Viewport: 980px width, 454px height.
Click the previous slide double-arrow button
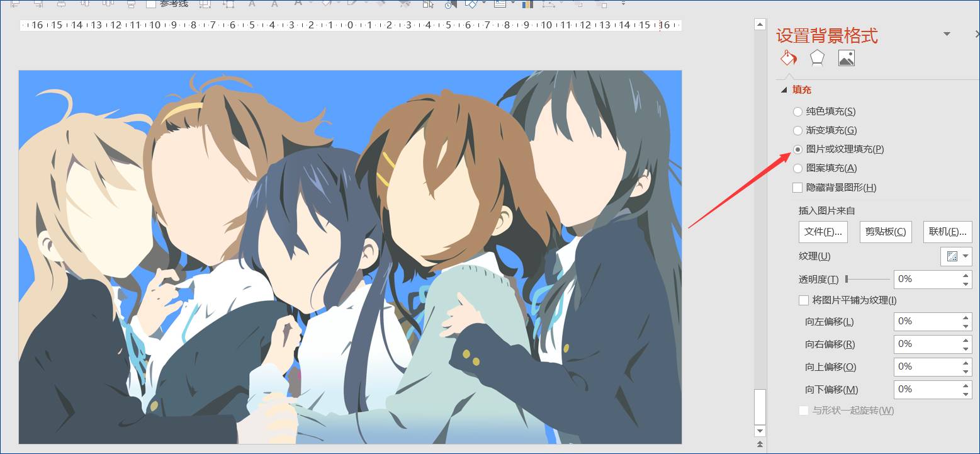pos(760,445)
